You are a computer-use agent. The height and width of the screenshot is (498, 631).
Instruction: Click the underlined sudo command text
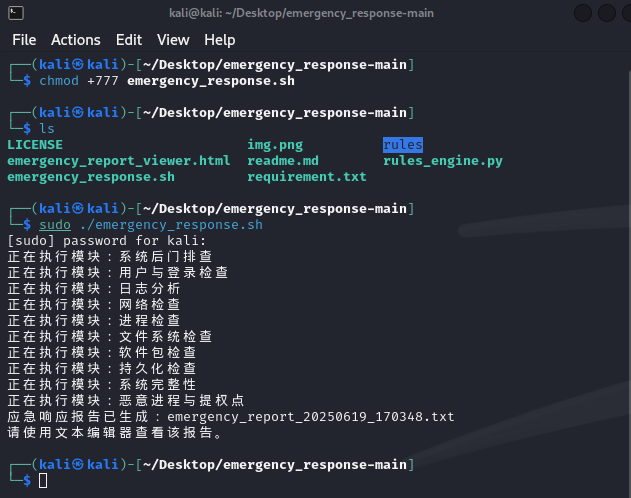click(x=55, y=225)
